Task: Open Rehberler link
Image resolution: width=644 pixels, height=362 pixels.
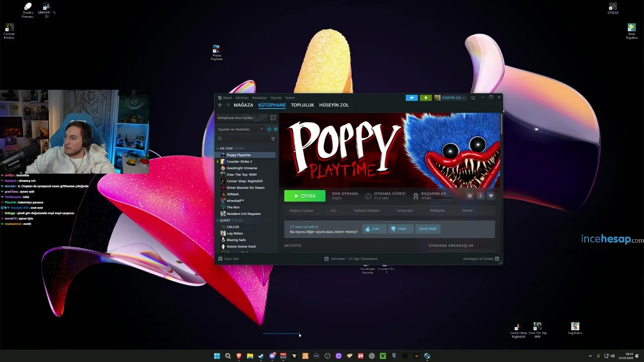Action: tap(437, 211)
